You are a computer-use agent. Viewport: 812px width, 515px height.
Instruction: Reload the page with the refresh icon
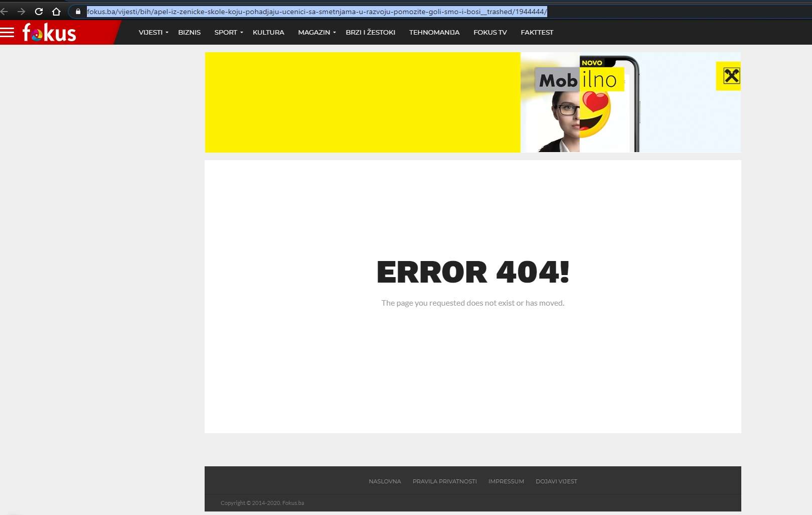(x=39, y=11)
